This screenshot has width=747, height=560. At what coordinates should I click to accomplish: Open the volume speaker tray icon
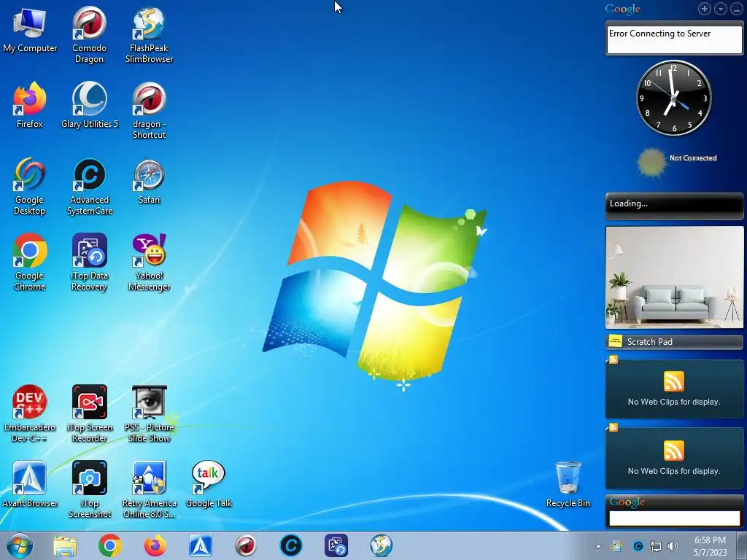(x=673, y=546)
